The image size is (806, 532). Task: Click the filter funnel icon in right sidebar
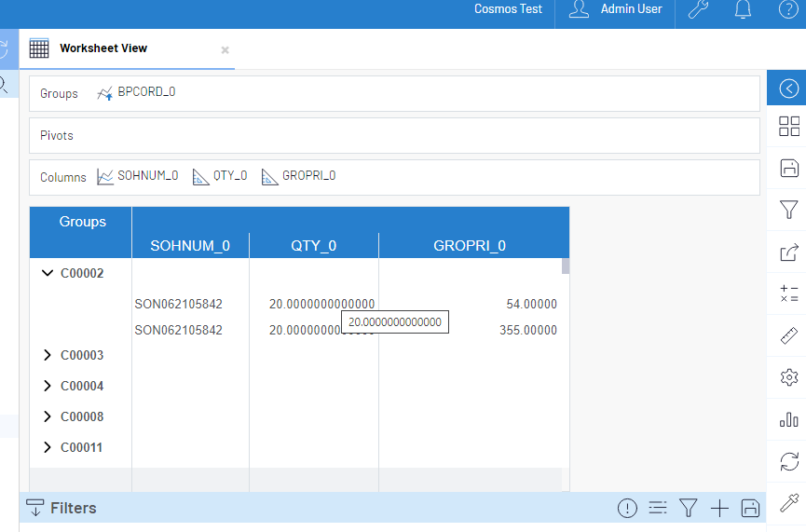coord(788,210)
